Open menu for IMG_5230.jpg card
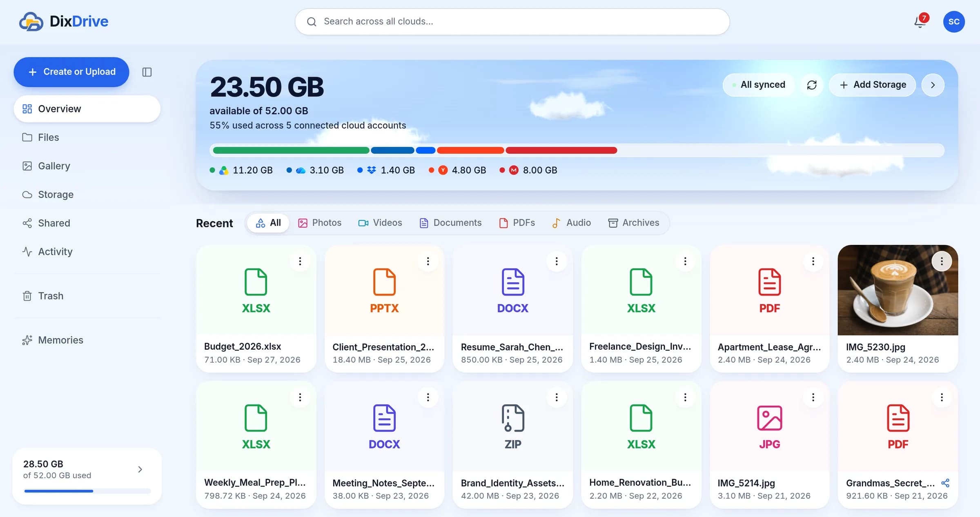This screenshot has height=517, width=980. click(x=942, y=261)
